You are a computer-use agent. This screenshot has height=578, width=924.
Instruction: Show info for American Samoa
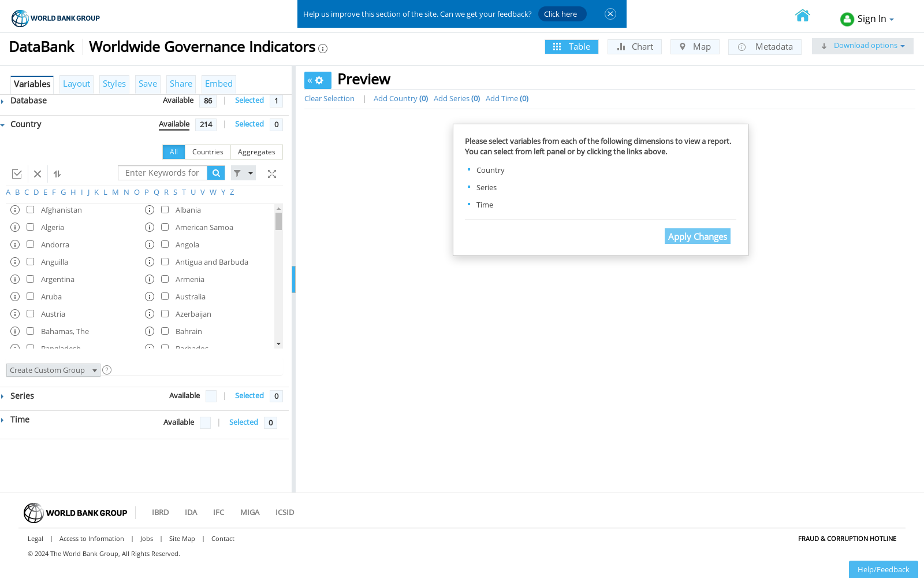(x=150, y=227)
